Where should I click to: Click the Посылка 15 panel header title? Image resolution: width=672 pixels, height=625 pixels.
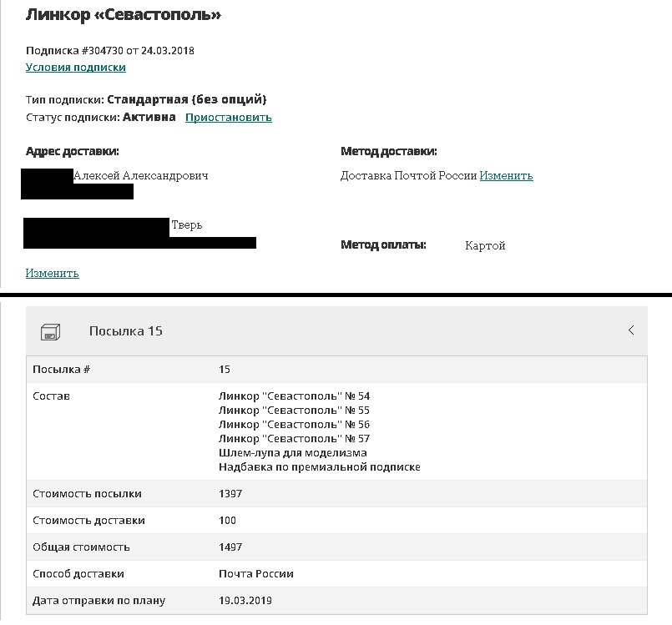click(x=125, y=331)
